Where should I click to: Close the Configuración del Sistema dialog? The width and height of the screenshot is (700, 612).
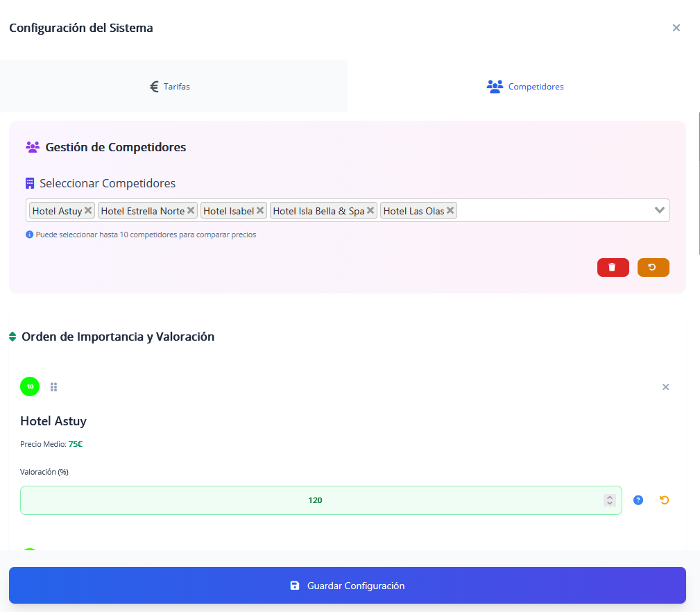tap(676, 28)
